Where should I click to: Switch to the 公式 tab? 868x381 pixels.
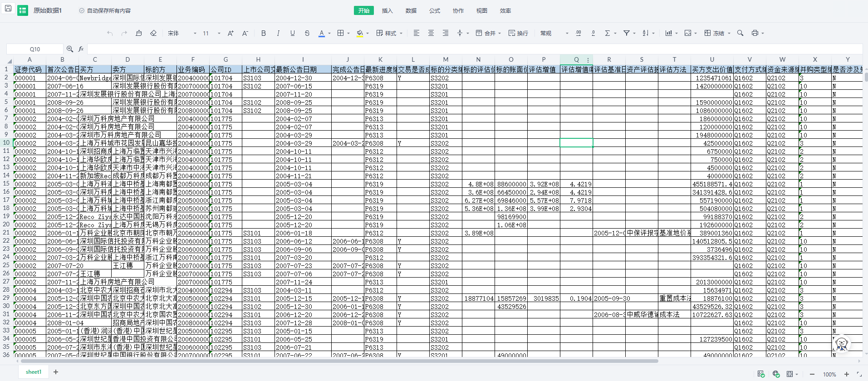click(x=435, y=10)
